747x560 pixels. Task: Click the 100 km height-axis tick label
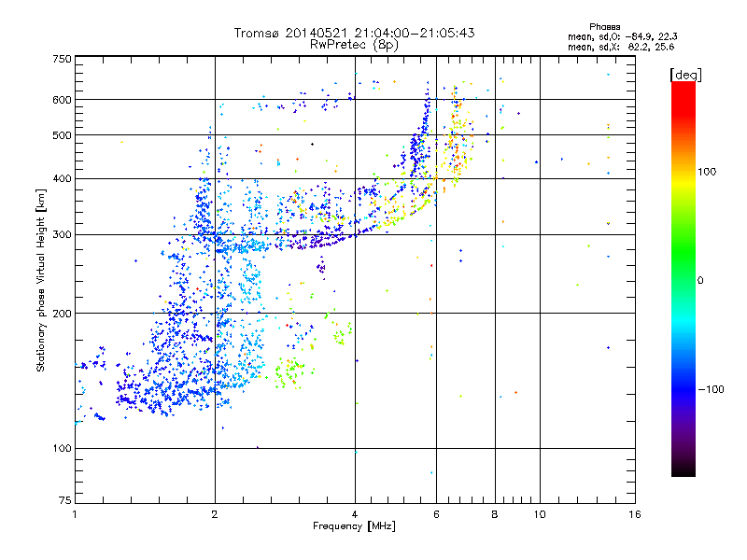62,448
